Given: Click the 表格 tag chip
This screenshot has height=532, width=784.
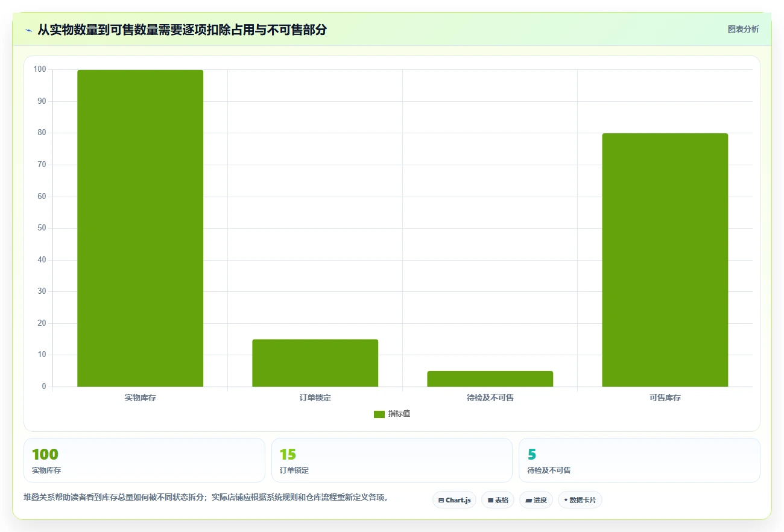Looking at the screenshot, I should tap(498, 500).
